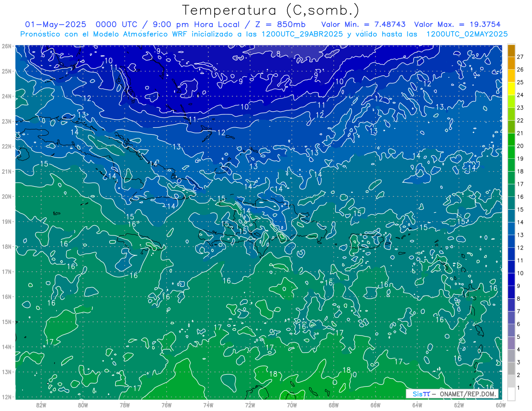The width and height of the screenshot is (532, 411).
Task: Click the contour label 8 near the top
Action: pyautogui.click(x=278, y=54)
